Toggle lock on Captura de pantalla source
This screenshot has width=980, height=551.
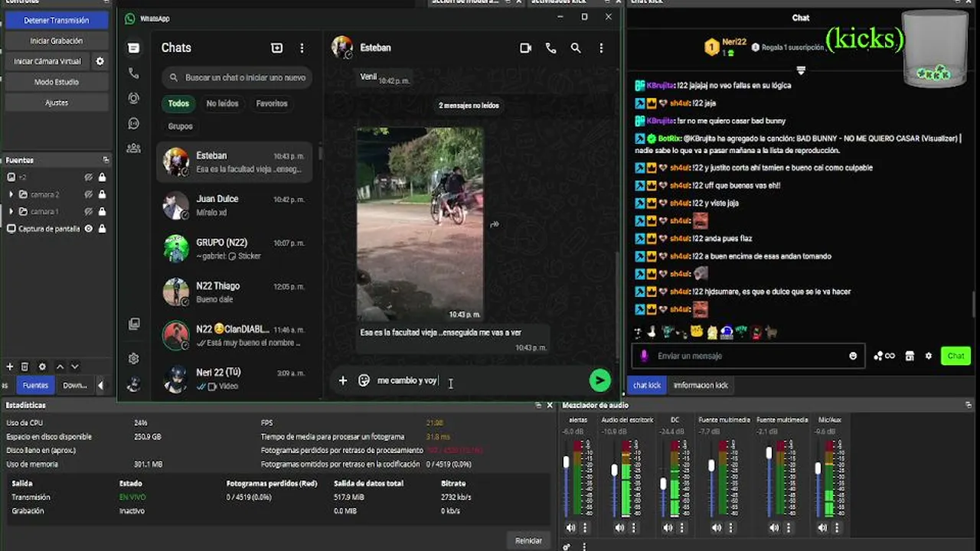coord(102,229)
